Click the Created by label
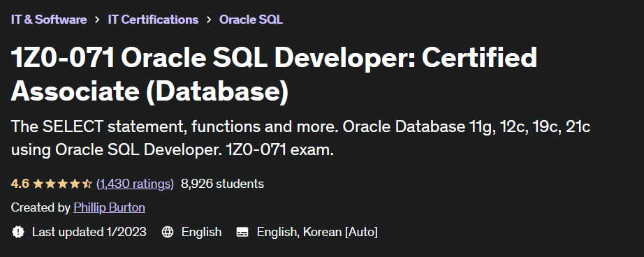This screenshot has height=257, width=644. (x=41, y=207)
